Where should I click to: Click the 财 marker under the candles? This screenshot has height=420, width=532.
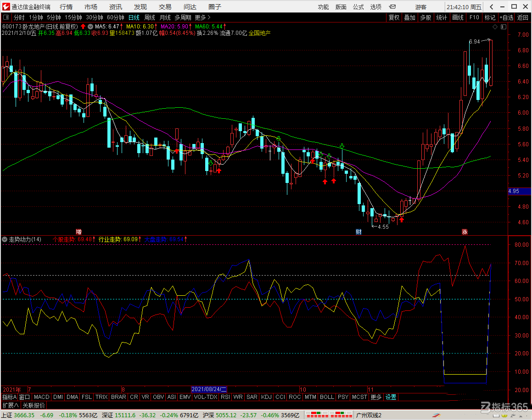tap(358, 232)
